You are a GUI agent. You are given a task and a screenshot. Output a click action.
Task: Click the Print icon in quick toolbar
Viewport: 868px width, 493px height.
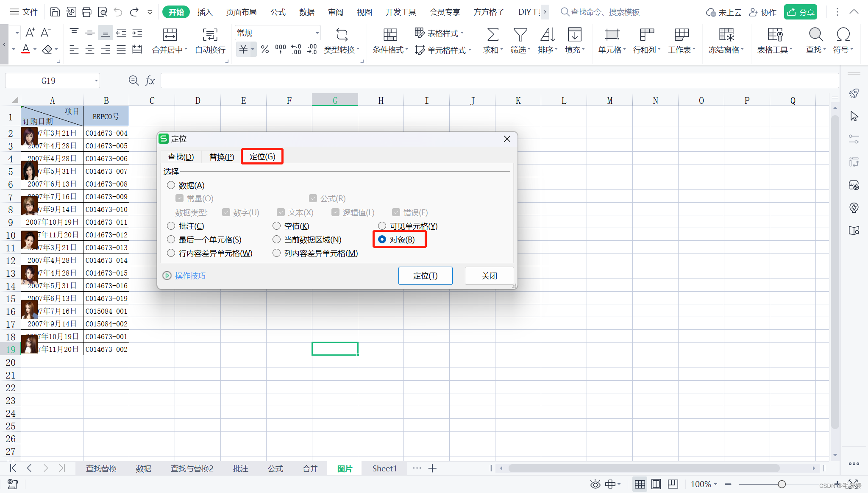(x=86, y=12)
